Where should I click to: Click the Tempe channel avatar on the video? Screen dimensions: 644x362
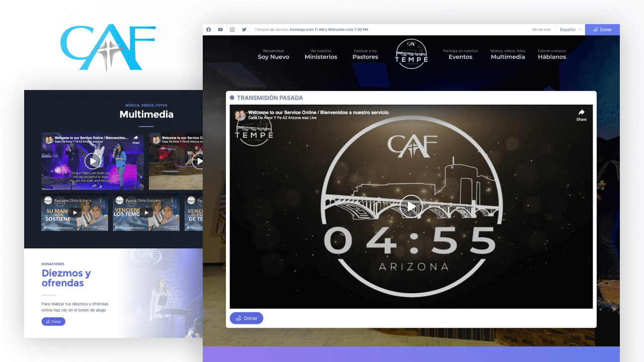point(239,116)
